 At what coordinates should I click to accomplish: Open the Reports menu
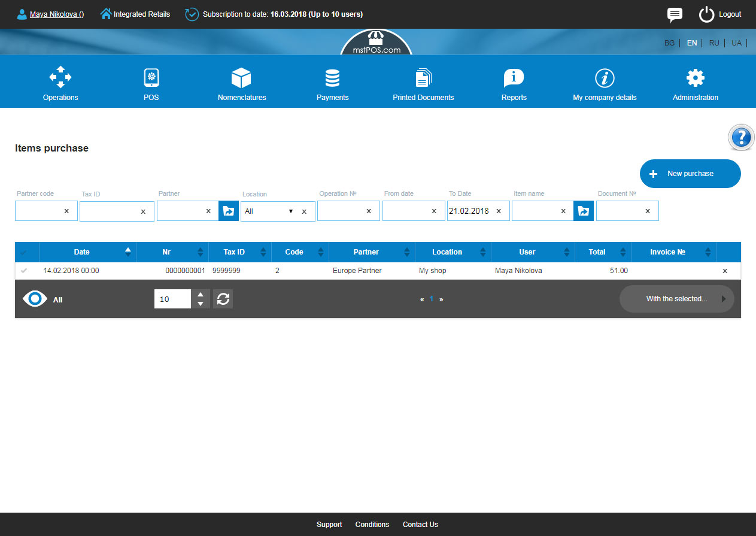514,84
